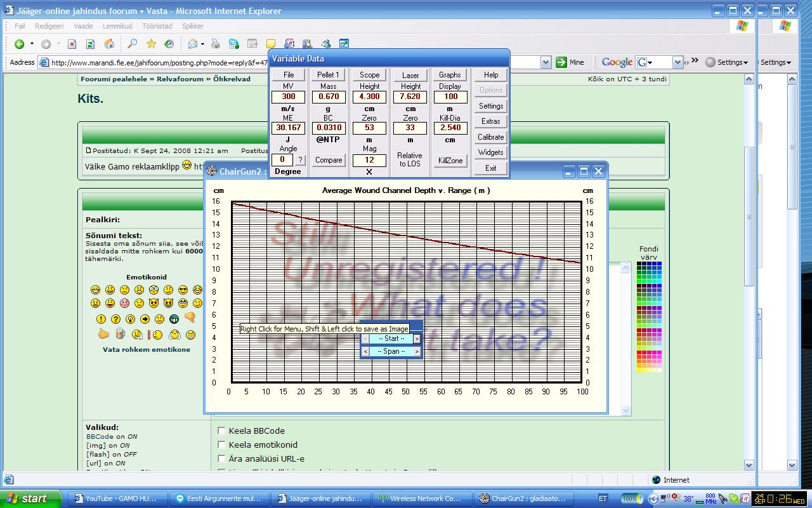The width and height of the screenshot is (812, 508).
Task: Click the MV value field showing 300
Action: coord(288,97)
